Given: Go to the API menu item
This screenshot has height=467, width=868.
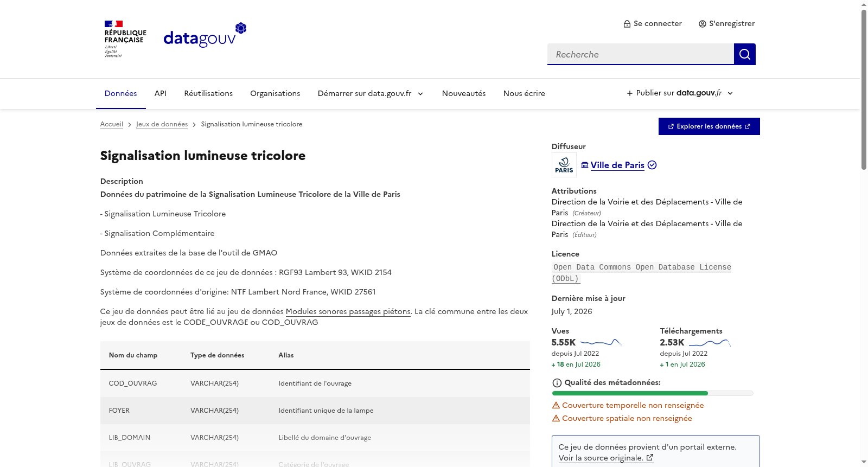Looking at the screenshot, I should click(161, 93).
